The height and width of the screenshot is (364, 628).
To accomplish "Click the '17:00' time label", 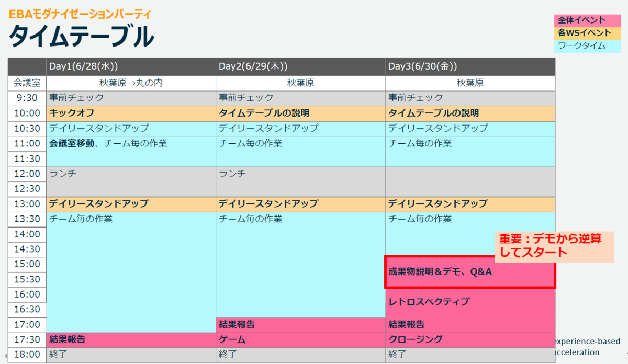I will point(27,325).
